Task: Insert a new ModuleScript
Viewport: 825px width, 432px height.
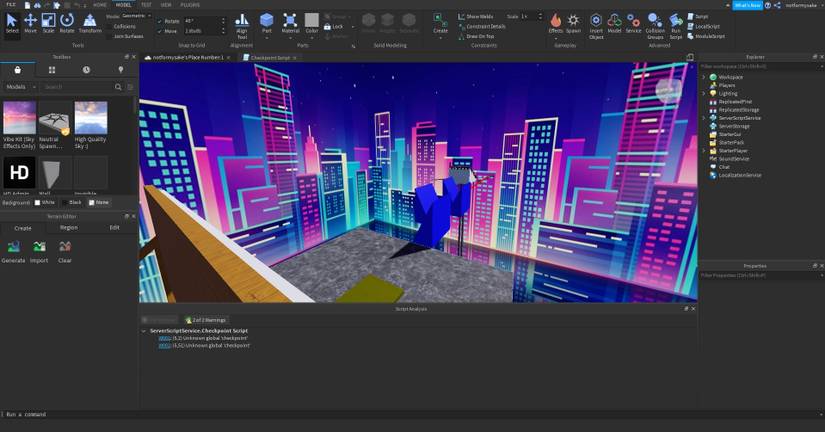Action: (706, 36)
